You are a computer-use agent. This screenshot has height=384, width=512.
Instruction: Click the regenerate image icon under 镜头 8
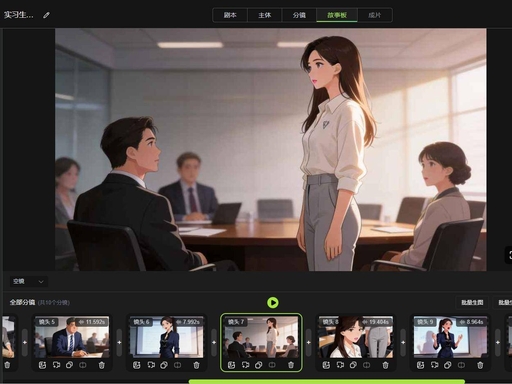326,365
